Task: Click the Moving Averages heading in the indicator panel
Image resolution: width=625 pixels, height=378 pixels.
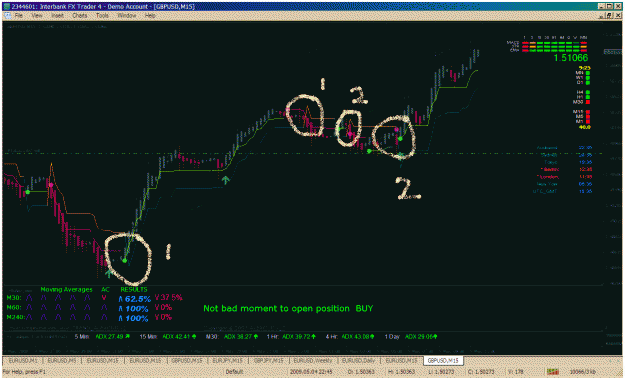Action: coord(66,289)
